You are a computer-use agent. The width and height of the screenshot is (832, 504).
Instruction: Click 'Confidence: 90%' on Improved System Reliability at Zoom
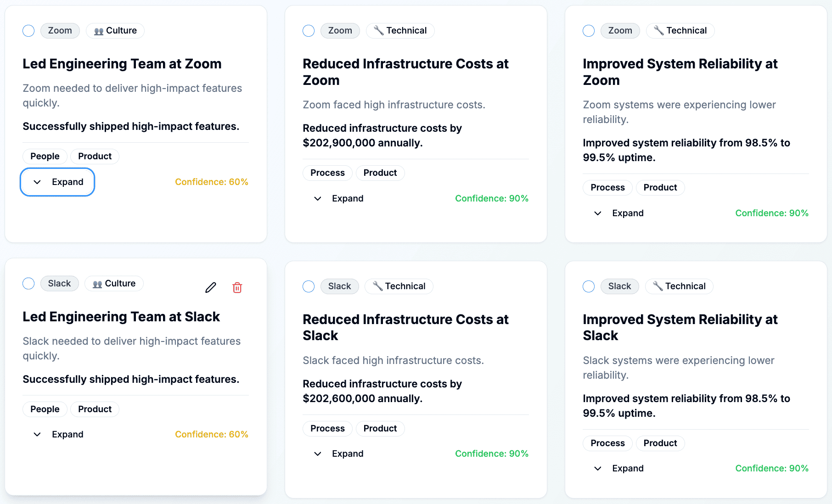[772, 213]
